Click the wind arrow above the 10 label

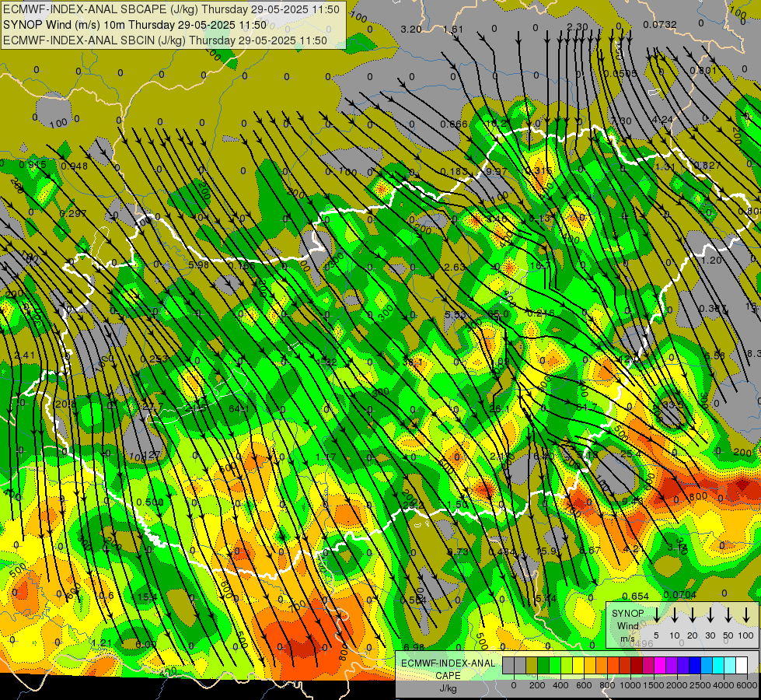click(x=674, y=614)
